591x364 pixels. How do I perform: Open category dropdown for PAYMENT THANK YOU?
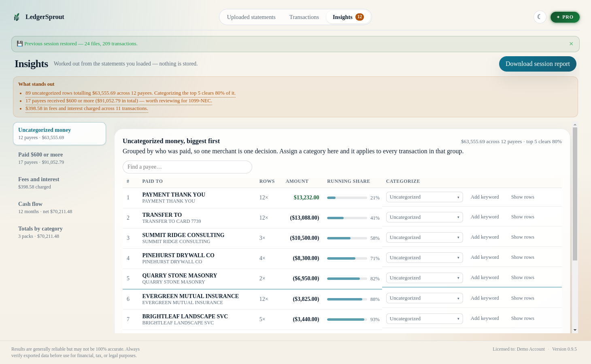(424, 197)
